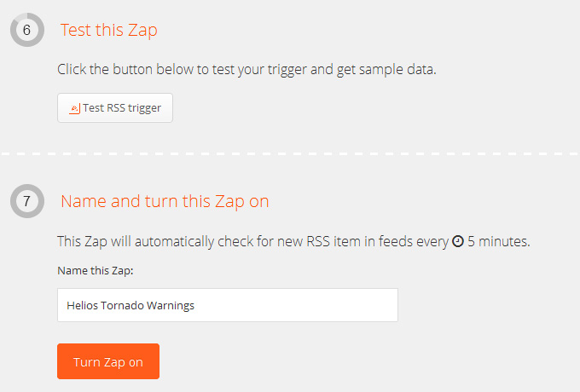Click the Name this Zap label
Viewport: 580px width, 392px height.
point(96,271)
